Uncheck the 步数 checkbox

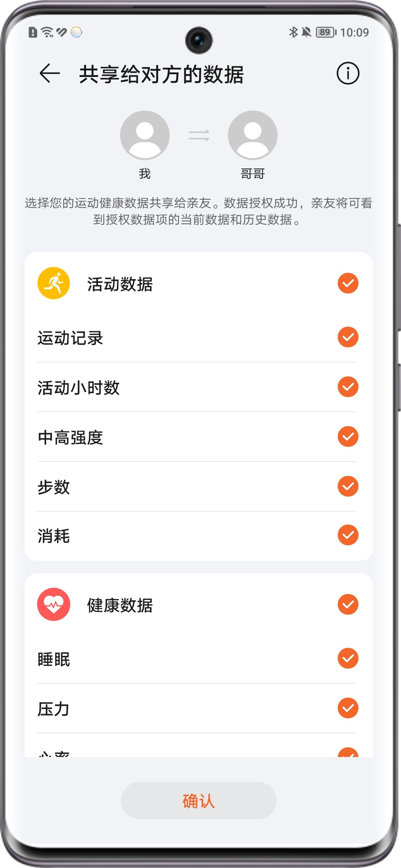click(x=348, y=486)
